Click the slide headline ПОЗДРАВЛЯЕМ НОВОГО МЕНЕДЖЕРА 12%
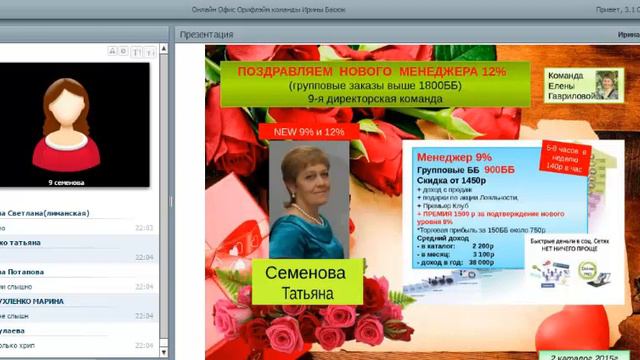The image size is (640, 360). coord(372,72)
